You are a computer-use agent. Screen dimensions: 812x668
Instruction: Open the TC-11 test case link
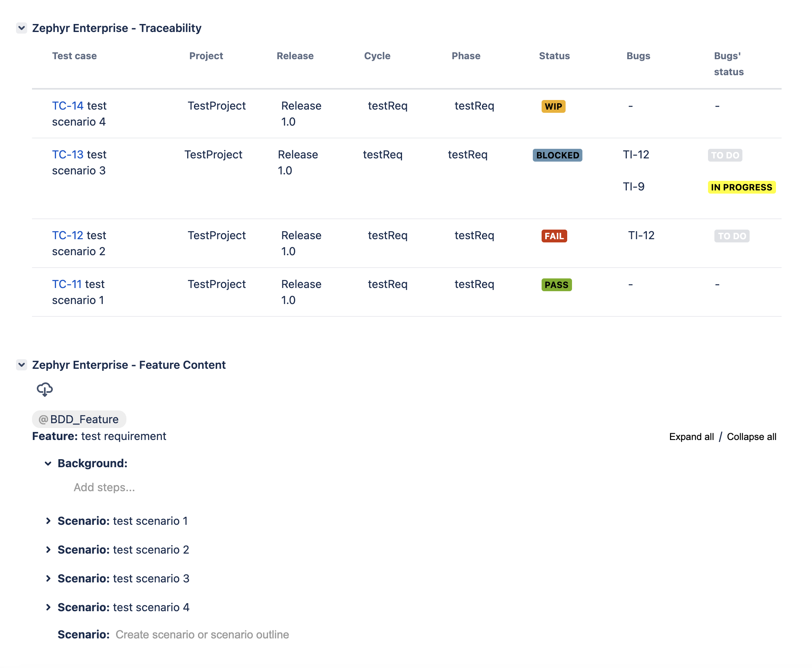(67, 284)
